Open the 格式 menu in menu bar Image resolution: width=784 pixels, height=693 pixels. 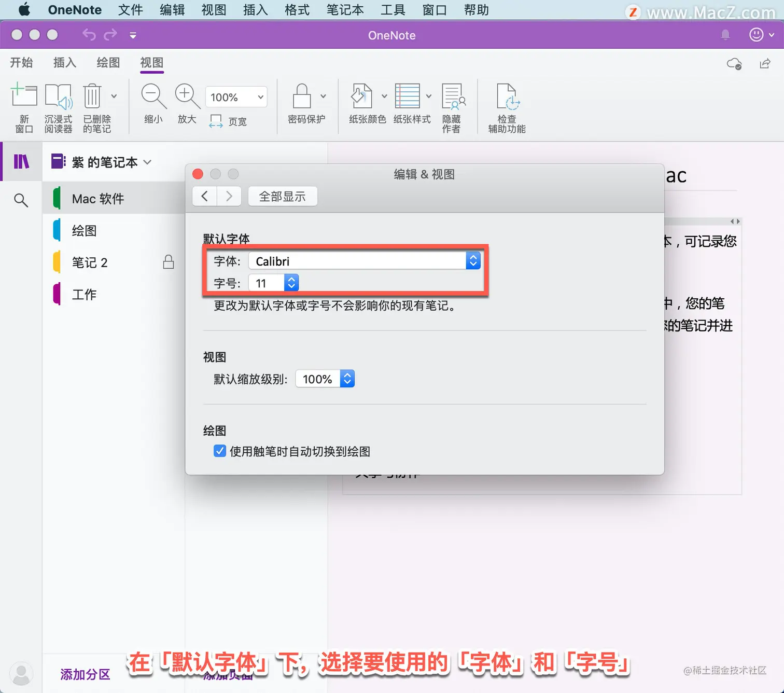[297, 10]
